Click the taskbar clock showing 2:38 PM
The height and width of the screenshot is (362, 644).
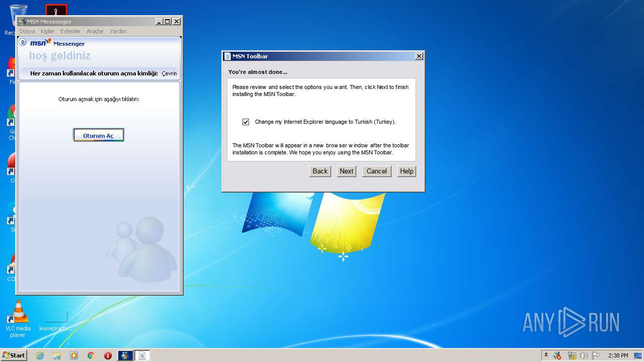pyautogui.click(x=618, y=355)
